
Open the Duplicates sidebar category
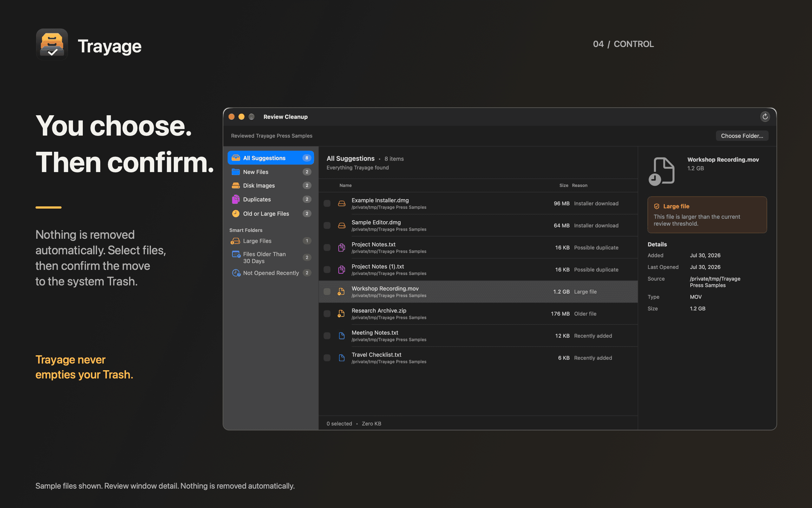point(271,199)
